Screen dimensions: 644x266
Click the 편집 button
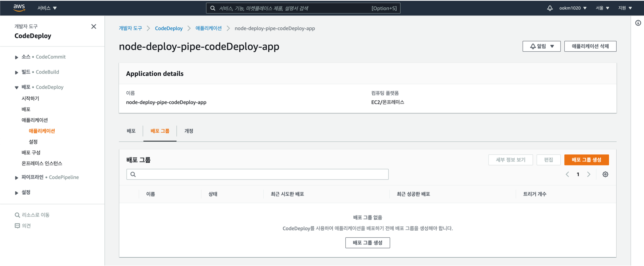pos(548,160)
